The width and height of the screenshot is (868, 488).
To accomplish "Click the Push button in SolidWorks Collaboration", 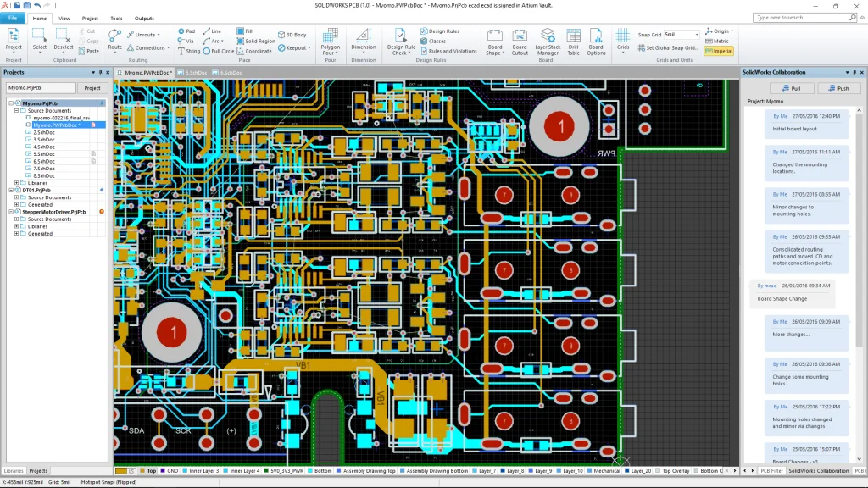I will click(x=838, y=87).
